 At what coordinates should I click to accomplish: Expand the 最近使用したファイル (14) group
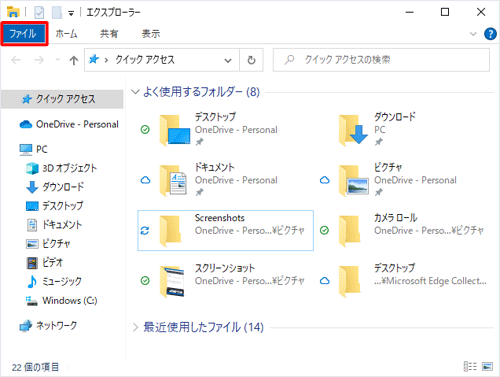point(135,327)
